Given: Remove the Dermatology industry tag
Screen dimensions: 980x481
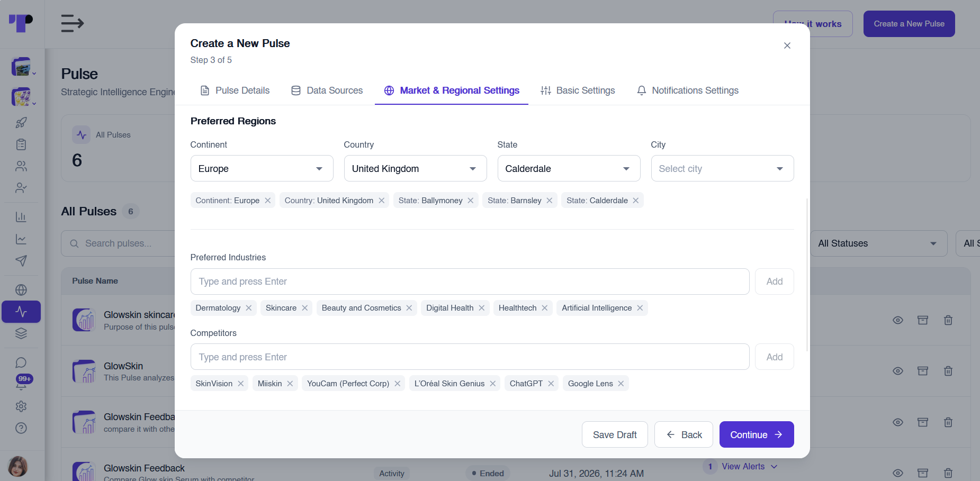Looking at the screenshot, I should pos(248,308).
